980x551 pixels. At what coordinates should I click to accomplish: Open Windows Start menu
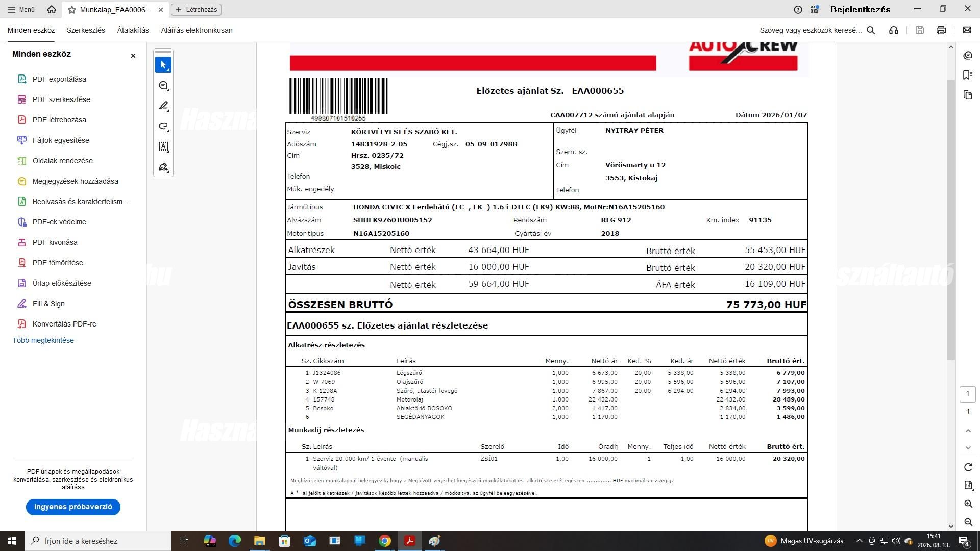[x=12, y=541]
